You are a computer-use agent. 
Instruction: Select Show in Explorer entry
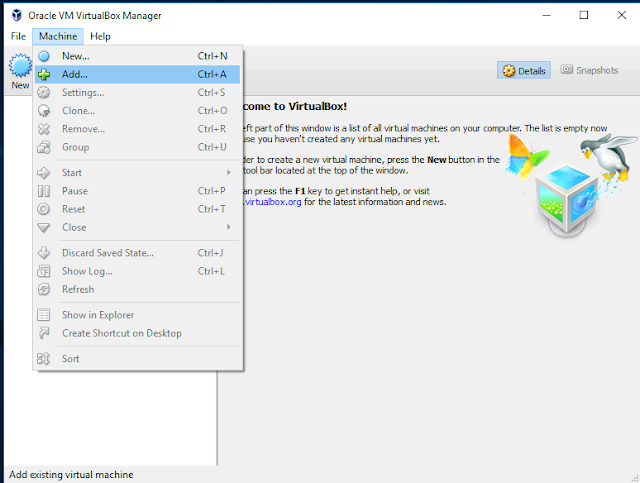(x=137, y=315)
